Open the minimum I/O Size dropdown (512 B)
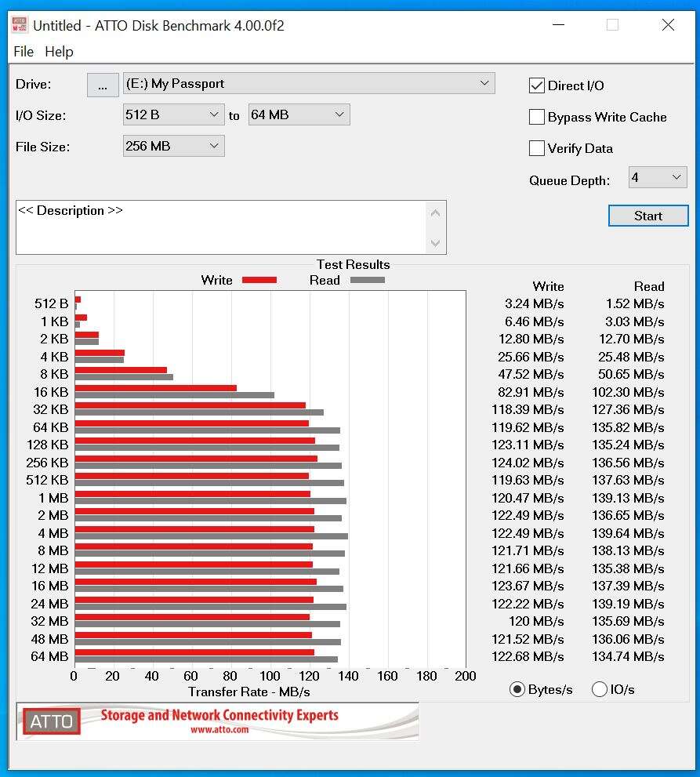The image size is (700, 777). pyautogui.click(x=173, y=114)
